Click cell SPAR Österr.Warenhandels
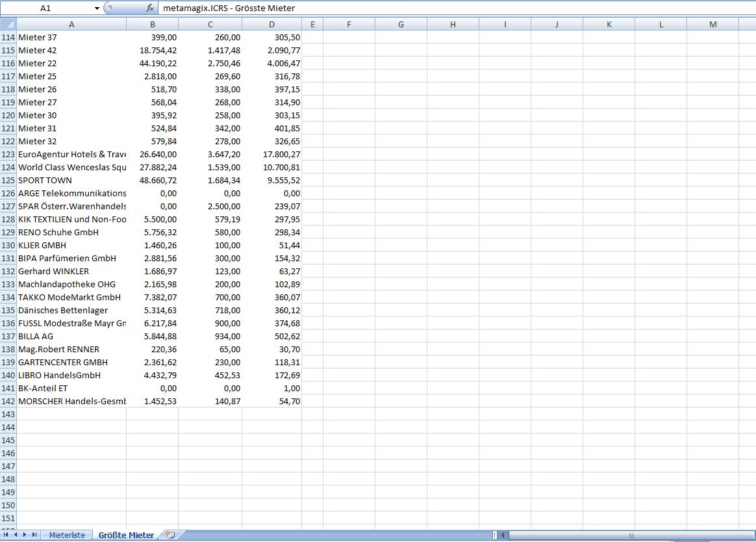This screenshot has height=542, width=756. (x=71, y=206)
